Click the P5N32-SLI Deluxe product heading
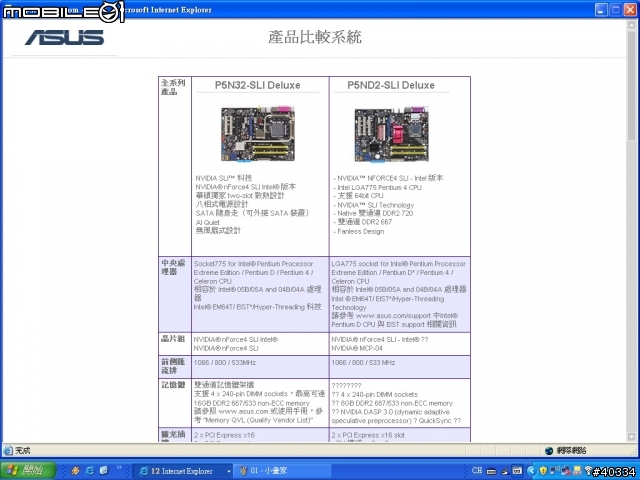The width and height of the screenshot is (640, 480). tap(258, 85)
